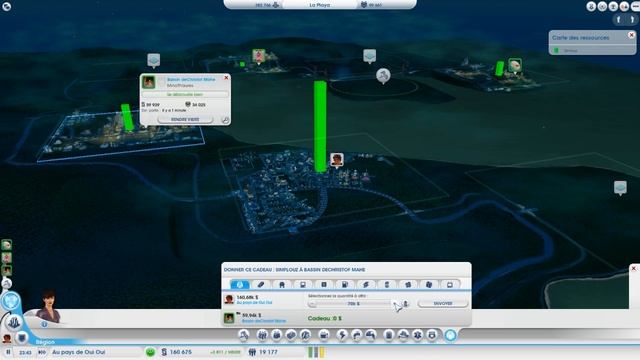The image size is (640, 360).
Task: Click the Envoyer button
Action: tap(443, 303)
